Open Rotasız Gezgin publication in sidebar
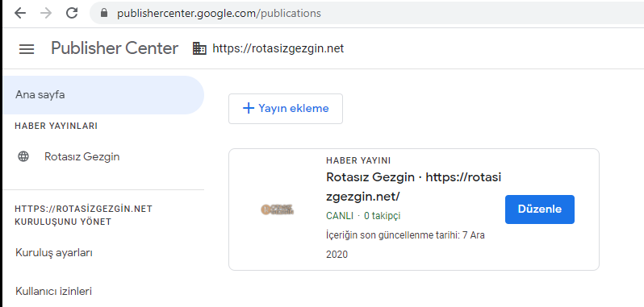The height and width of the screenshot is (307, 644). (82, 156)
